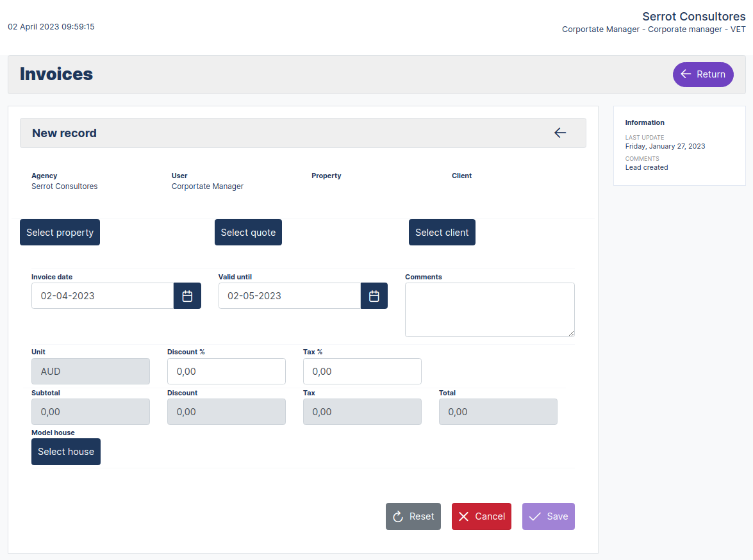The image size is (753, 560).
Task: Click the Invoice date text field
Action: pos(101,295)
